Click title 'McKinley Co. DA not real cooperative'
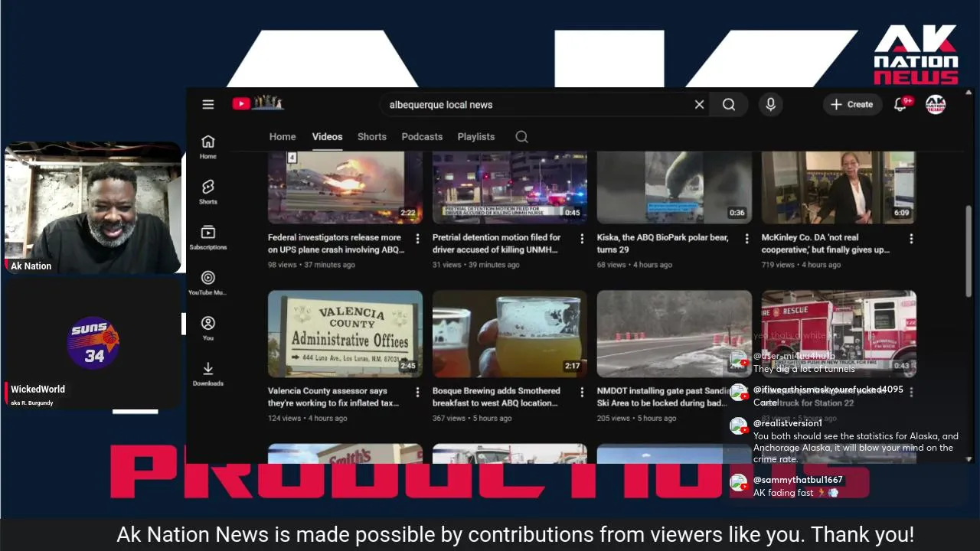980x551 pixels. pos(825,243)
